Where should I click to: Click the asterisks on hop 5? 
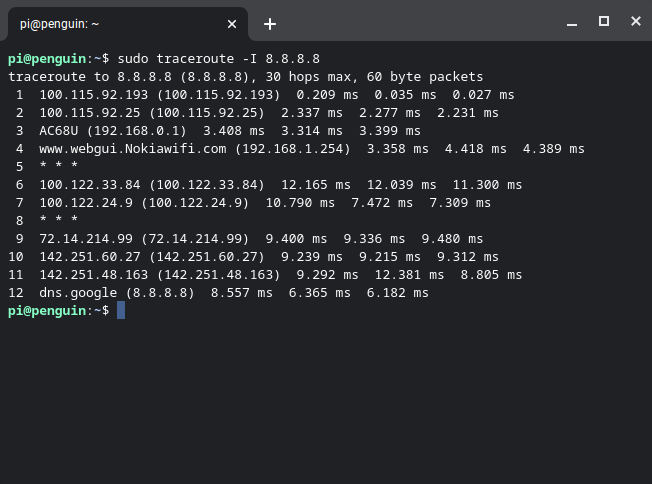tap(59, 165)
